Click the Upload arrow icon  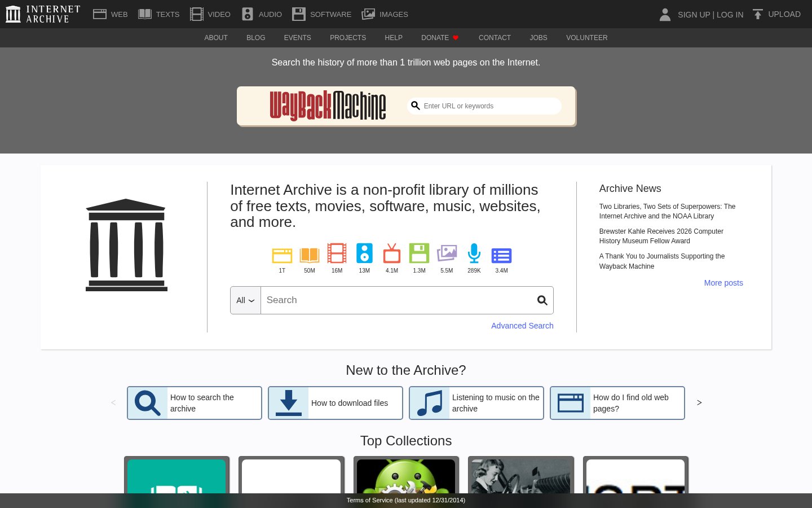click(758, 14)
